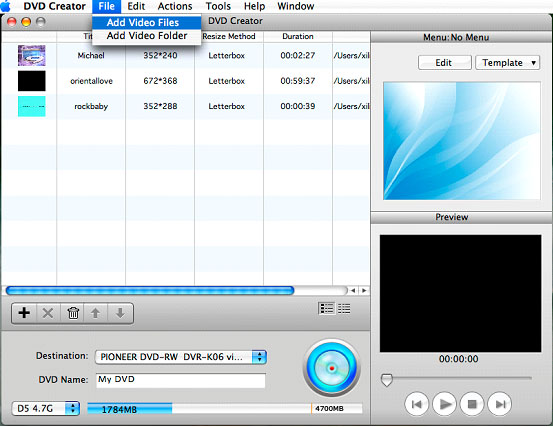The width and height of the screenshot is (553, 427).
Task: Click the skip to next playback button
Action: click(499, 404)
